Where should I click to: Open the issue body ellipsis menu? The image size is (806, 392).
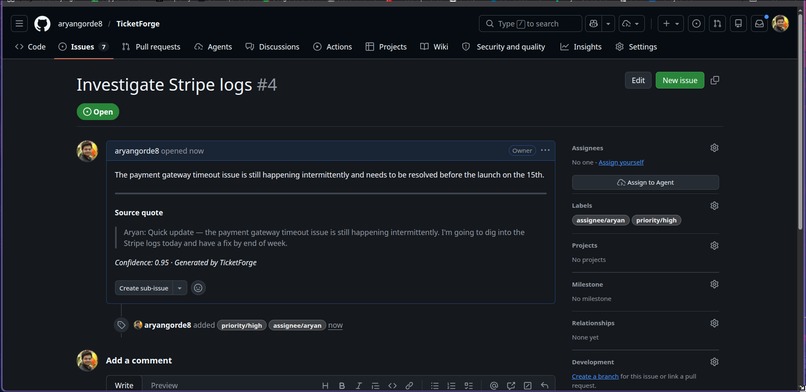(545, 151)
